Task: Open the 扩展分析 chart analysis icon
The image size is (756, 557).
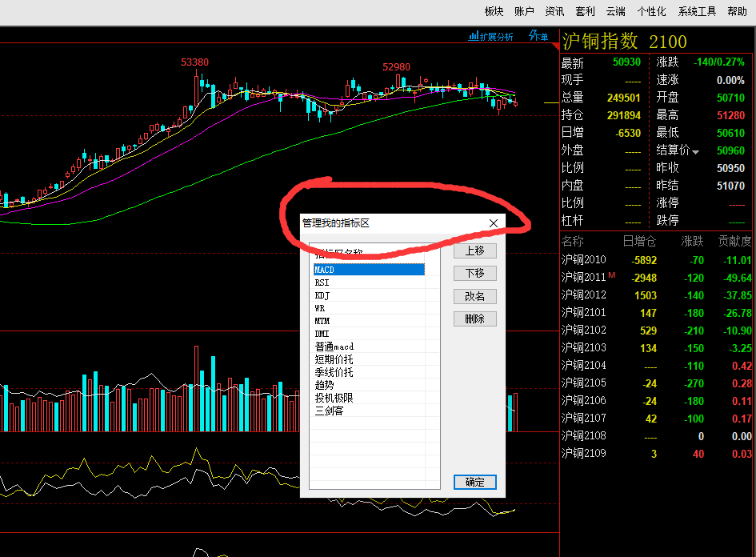Action: [x=491, y=37]
